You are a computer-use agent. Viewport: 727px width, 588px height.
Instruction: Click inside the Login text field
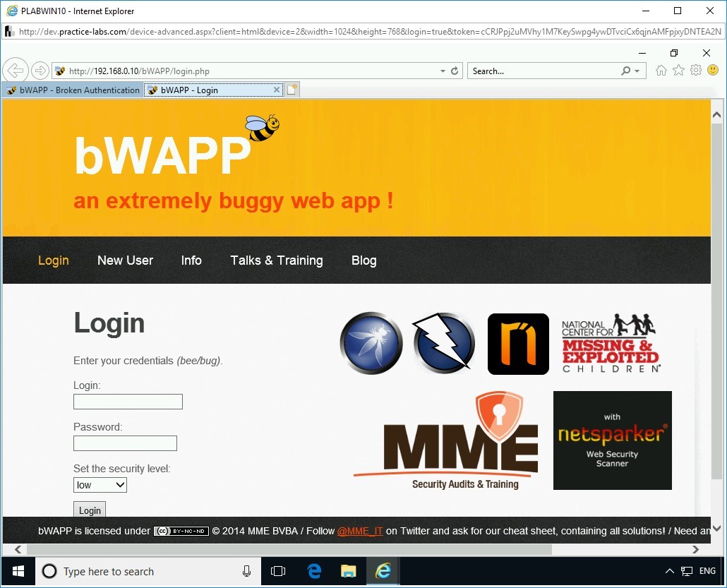coord(128,401)
